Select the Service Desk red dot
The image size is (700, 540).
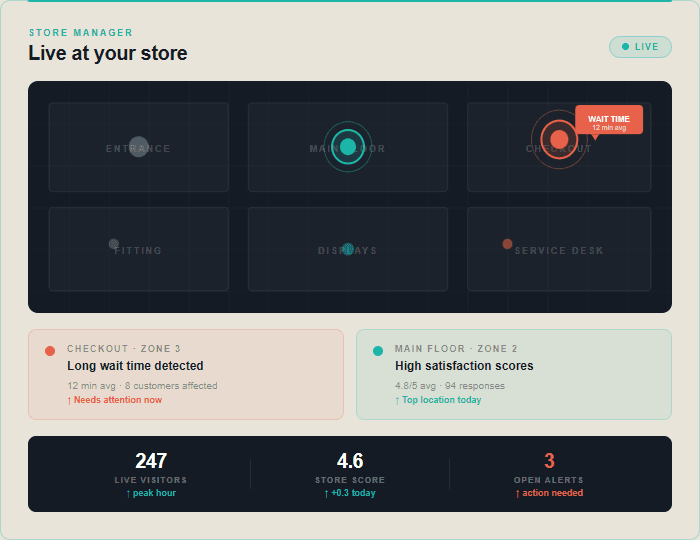pos(507,244)
